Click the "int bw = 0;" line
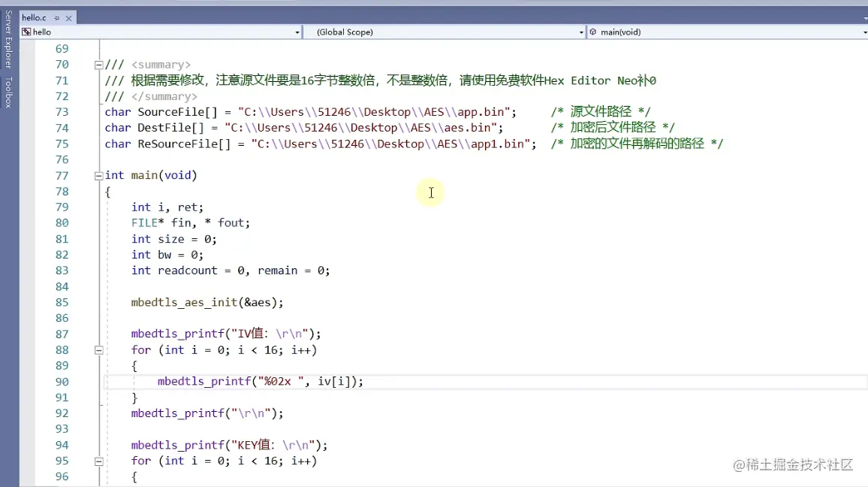 [167, 255]
